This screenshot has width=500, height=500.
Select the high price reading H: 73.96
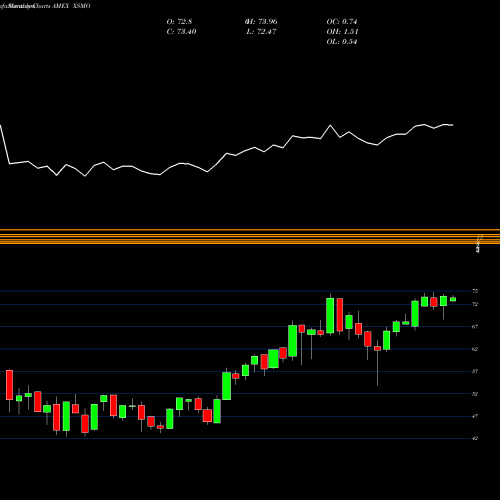pyautogui.click(x=261, y=22)
